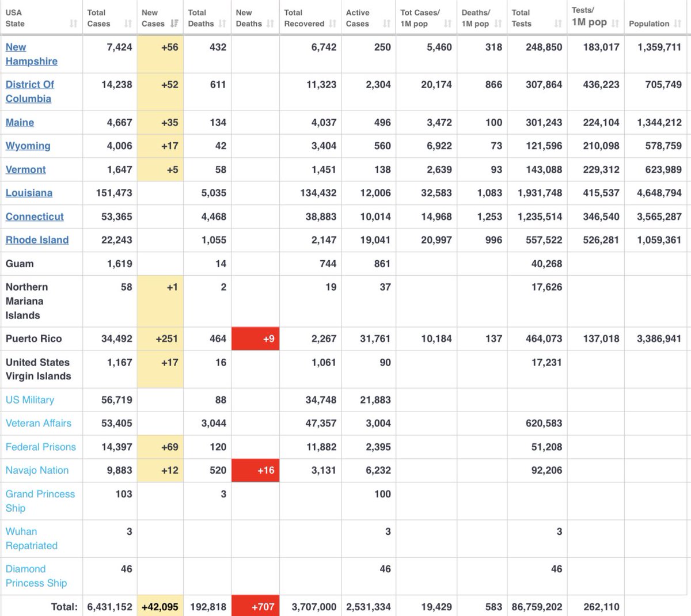Select Puerto Rico new deaths +9 cell
This screenshot has height=616, width=691.
point(255,339)
